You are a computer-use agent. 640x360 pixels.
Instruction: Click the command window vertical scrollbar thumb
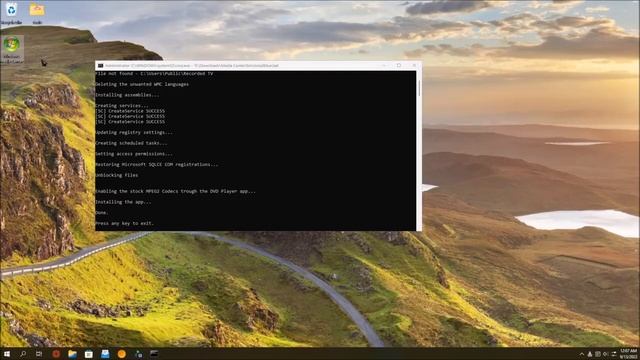coord(419,89)
